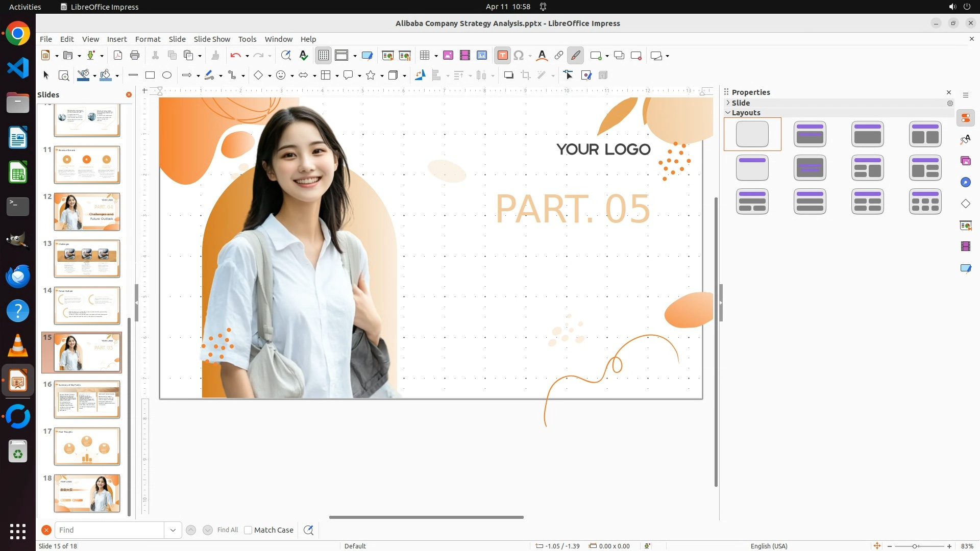The width and height of the screenshot is (980, 551).
Task: Choose the Title, Content layout thumbnail
Action: (x=867, y=134)
